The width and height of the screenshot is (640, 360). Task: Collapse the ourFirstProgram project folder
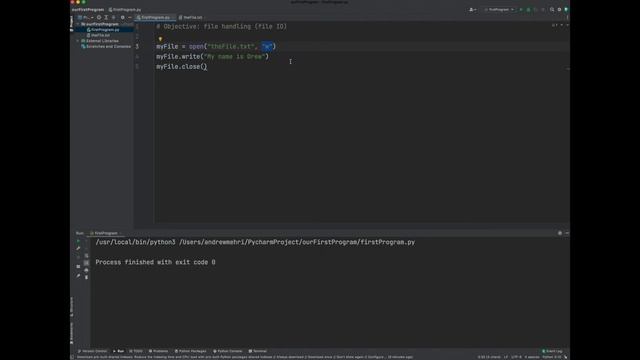pyautogui.click(x=78, y=24)
